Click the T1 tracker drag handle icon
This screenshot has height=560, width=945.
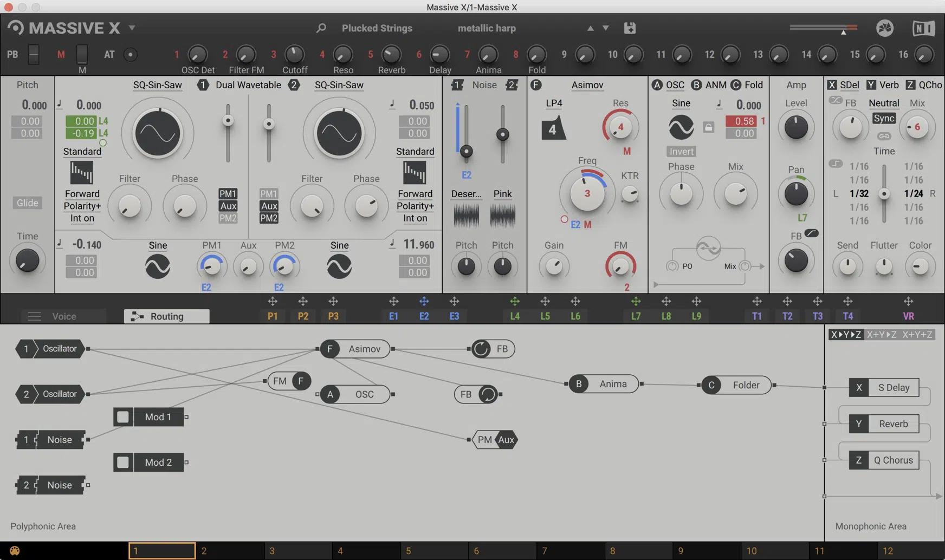tap(757, 301)
